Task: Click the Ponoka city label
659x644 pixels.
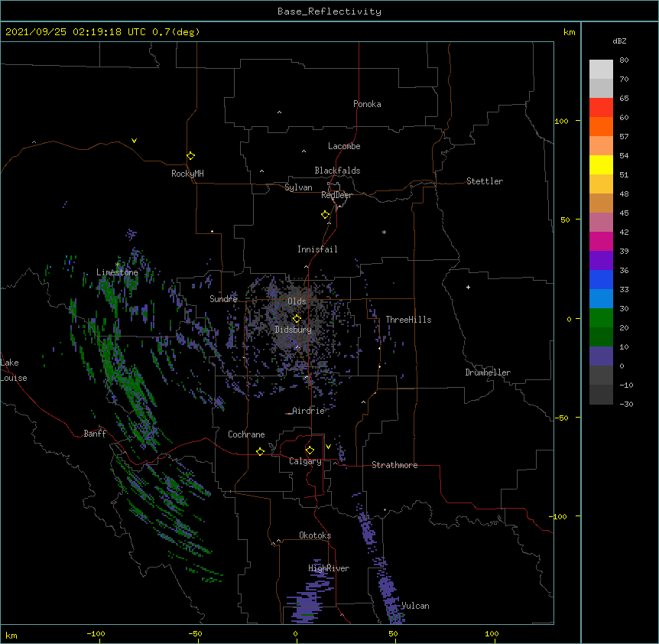Action: pos(367,104)
